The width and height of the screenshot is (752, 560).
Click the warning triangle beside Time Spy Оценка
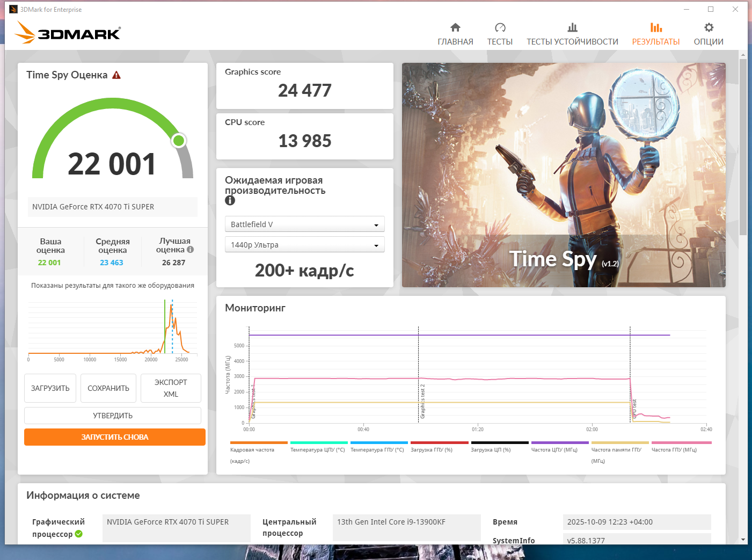[116, 75]
